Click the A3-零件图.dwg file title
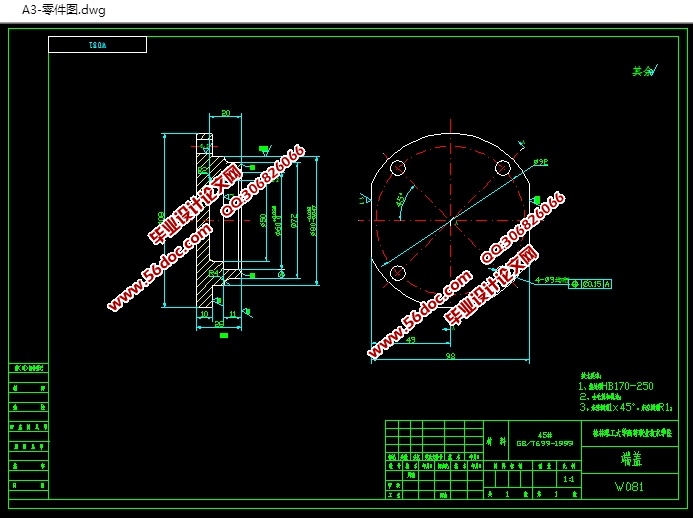Screen dimensions: 693x518 (x=56, y=10)
